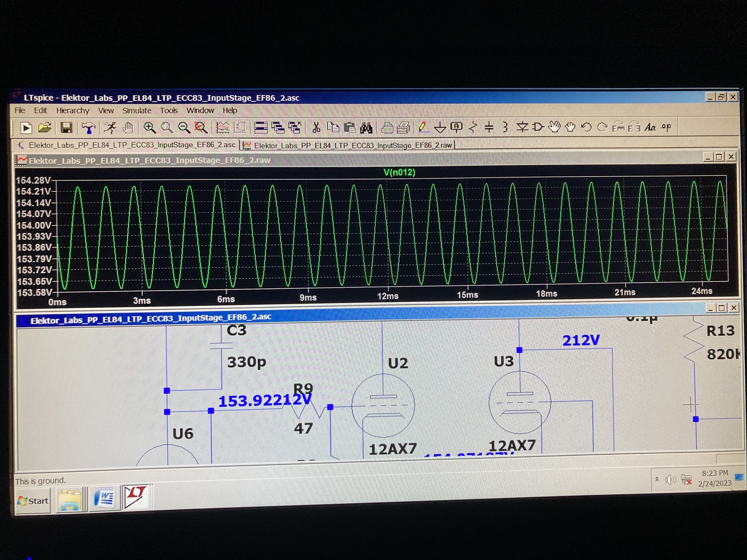Add a SPICE directive with .op icon
Image resolution: width=747 pixels, height=560 pixels.
pos(666,127)
